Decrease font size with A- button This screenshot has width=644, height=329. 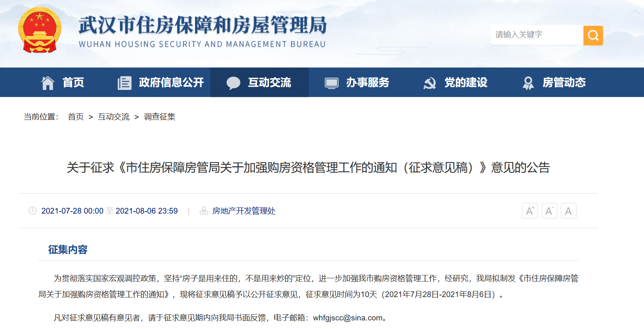(549, 211)
